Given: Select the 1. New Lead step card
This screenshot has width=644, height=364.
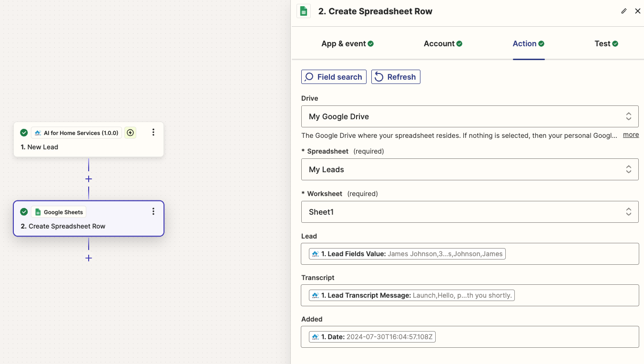Looking at the screenshot, I should coord(89,139).
